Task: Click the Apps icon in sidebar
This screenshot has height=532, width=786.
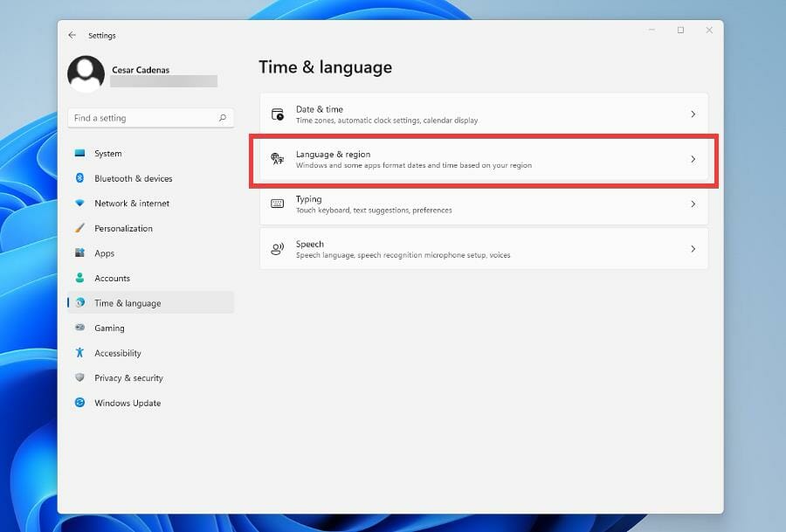Action: 79,252
